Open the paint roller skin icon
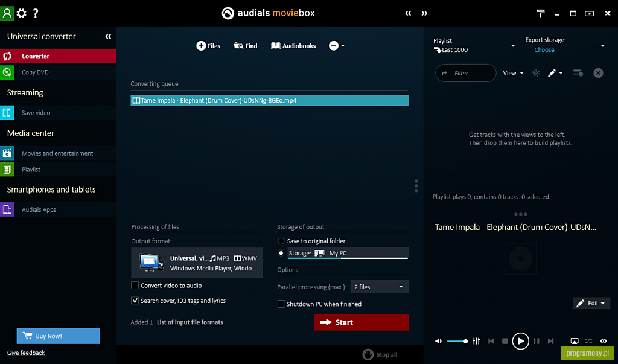 [541, 13]
